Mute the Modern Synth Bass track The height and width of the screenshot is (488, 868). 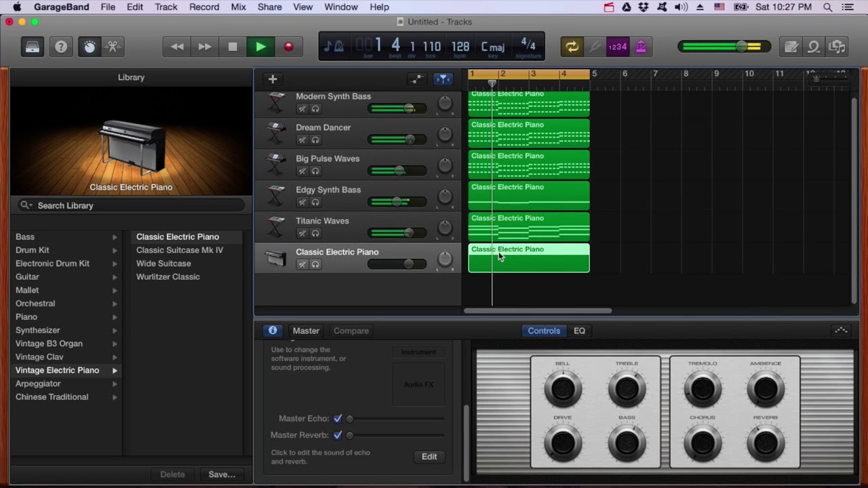point(302,109)
